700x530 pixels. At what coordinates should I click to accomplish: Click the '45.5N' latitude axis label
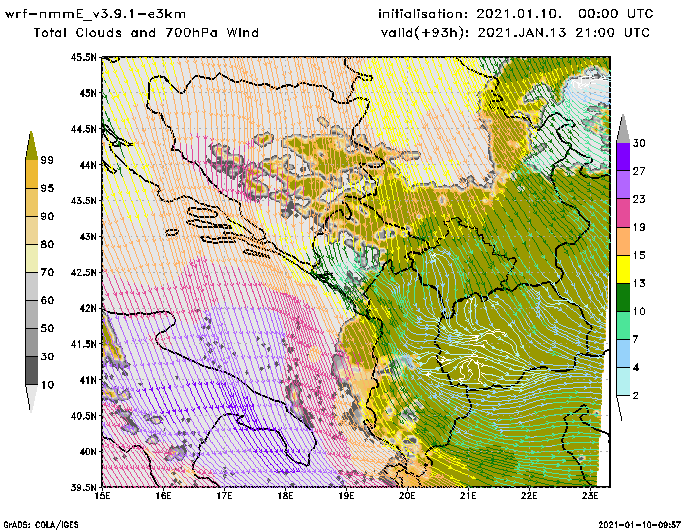[83, 57]
